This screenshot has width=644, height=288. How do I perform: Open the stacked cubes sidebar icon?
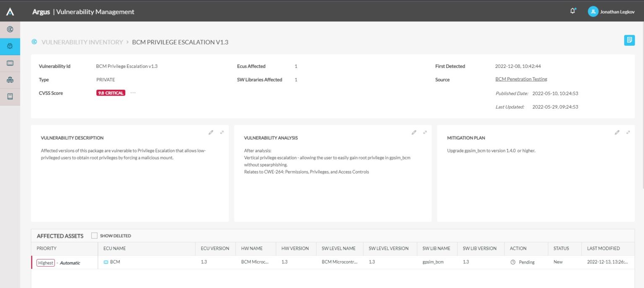pos(10,80)
